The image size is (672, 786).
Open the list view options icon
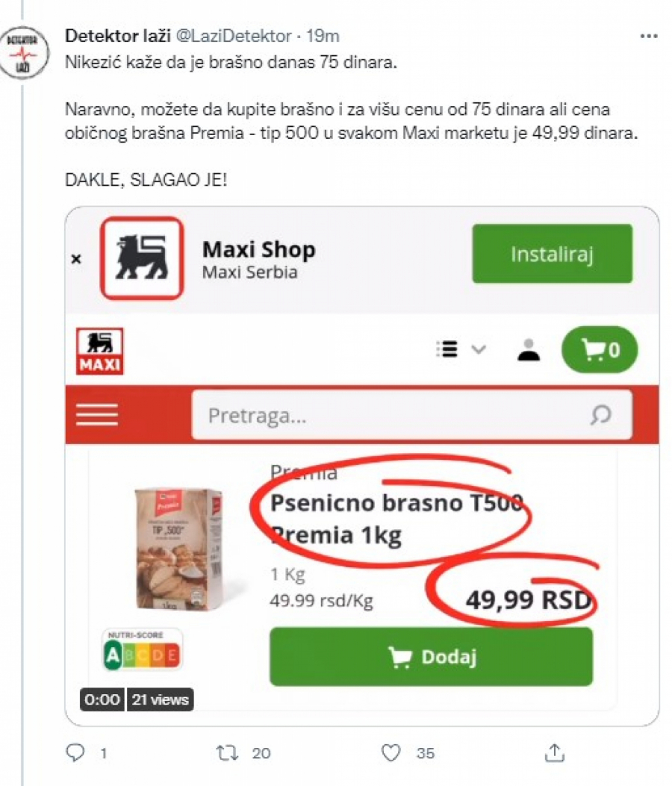point(447,349)
